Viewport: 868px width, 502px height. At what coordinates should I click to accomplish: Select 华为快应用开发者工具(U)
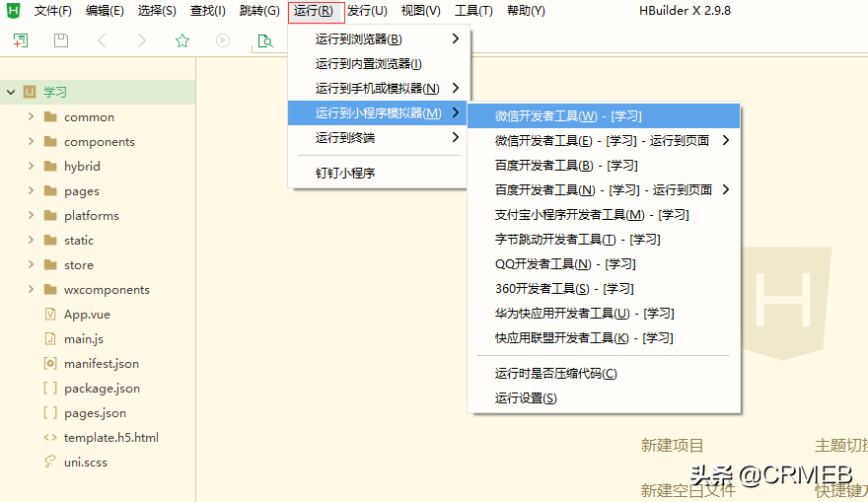(x=604, y=314)
